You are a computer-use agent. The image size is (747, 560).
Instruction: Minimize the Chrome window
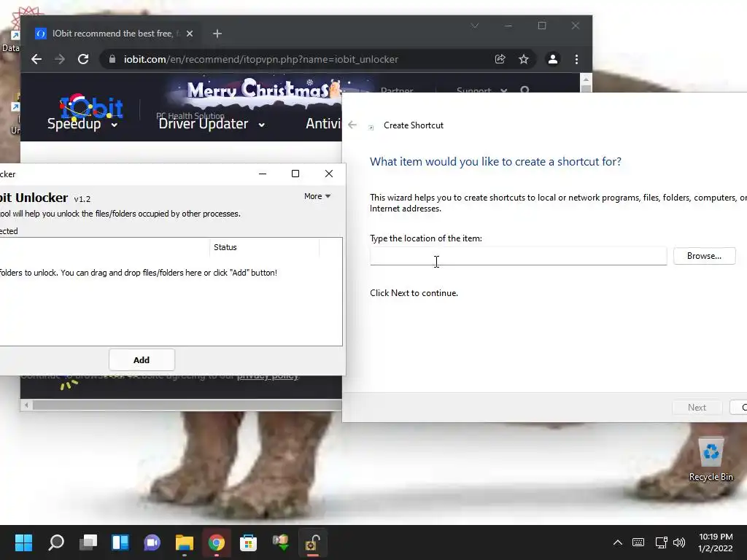coord(508,26)
